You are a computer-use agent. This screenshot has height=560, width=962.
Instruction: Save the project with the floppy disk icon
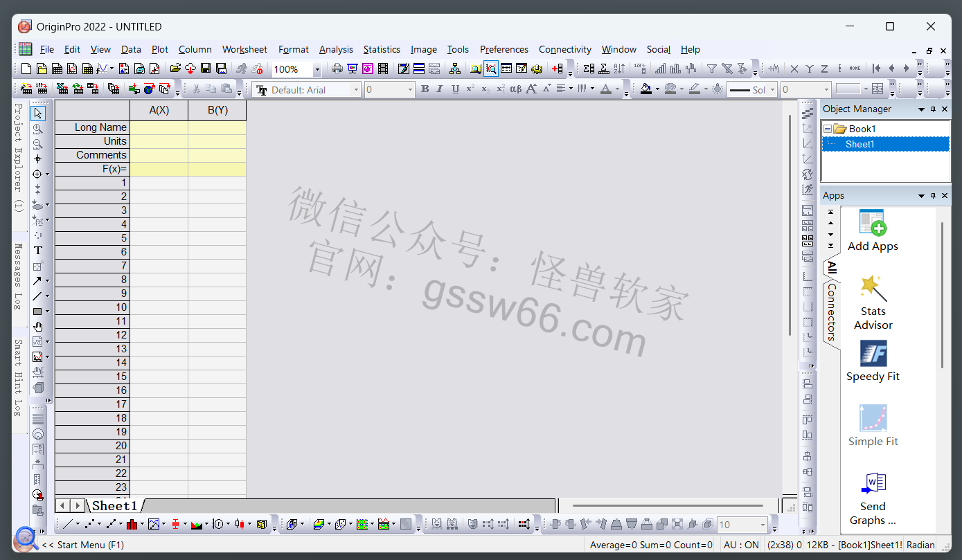pyautogui.click(x=206, y=69)
